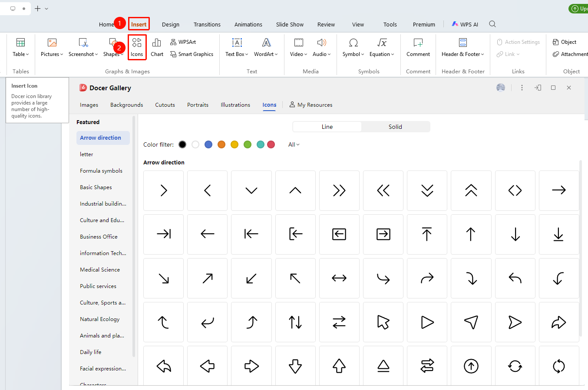This screenshot has width=588, height=390.
Task: Select the circled up arrow icon
Action: (471, 366)
